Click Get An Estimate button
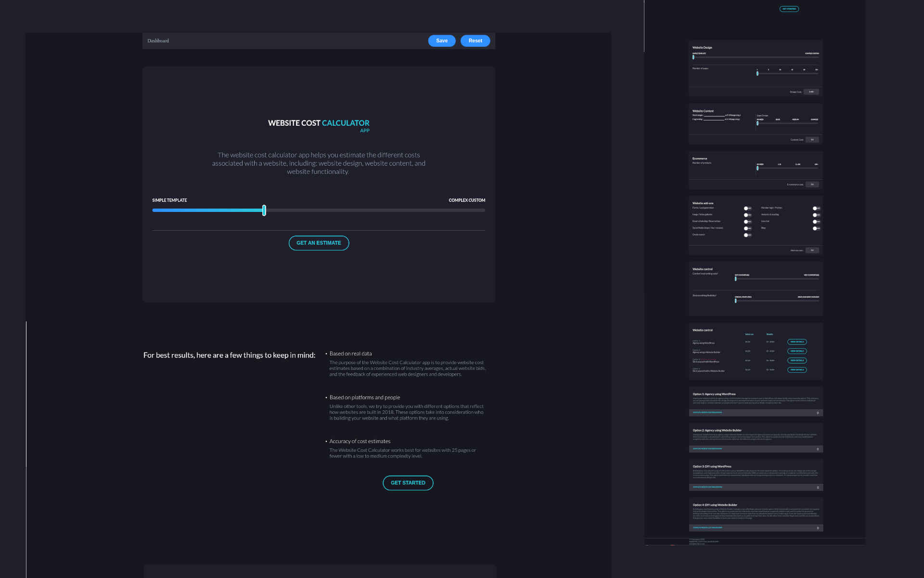 point(319,243)
